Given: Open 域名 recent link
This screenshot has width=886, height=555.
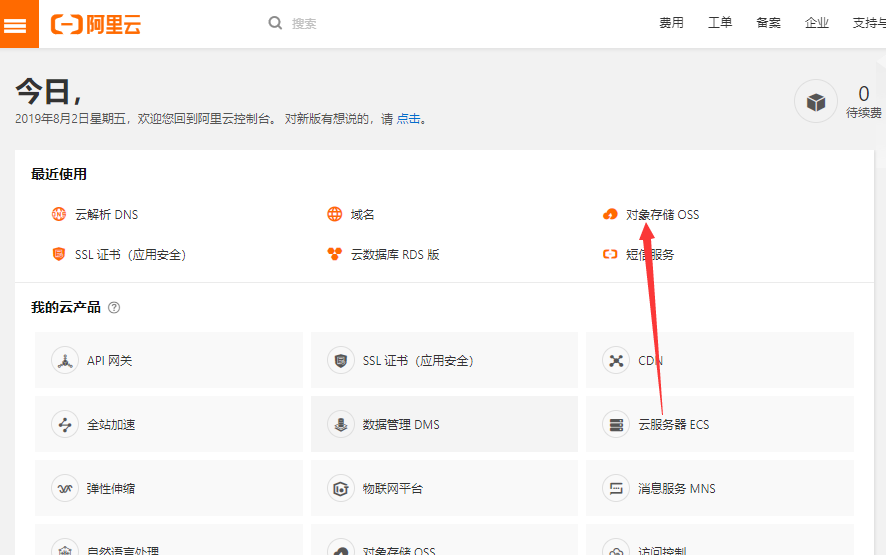Looking at the screenshot, I should (362, 215).
